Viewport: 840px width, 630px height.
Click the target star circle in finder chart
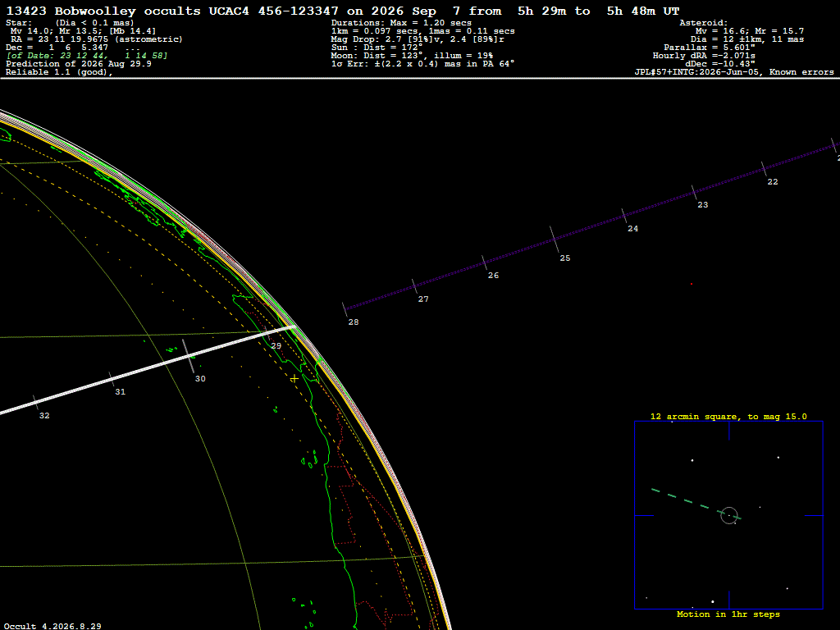(729, 515)
